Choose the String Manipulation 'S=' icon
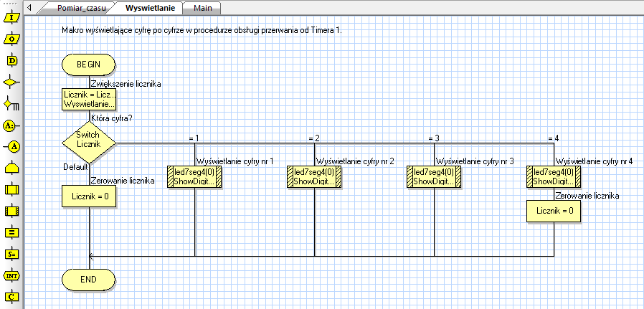 pos(11,254)
